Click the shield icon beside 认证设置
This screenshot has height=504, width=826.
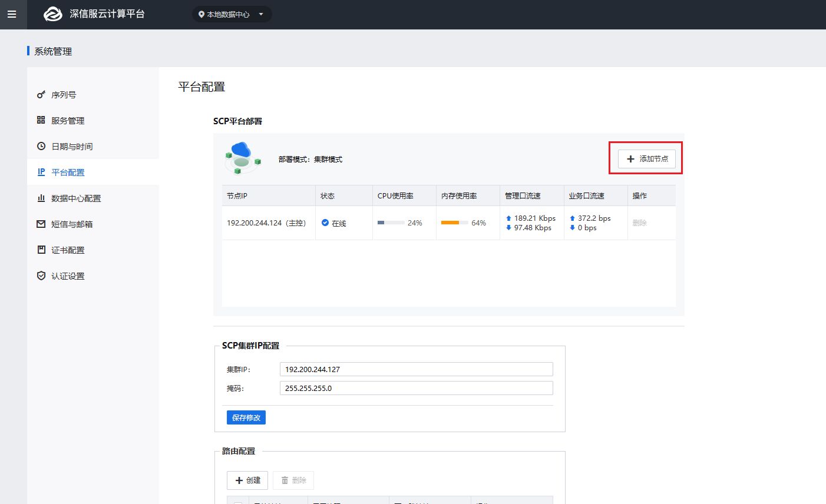coord(41,276)
